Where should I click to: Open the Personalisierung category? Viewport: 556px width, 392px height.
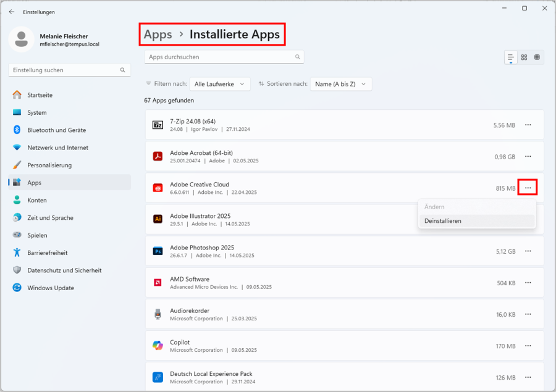69,165
